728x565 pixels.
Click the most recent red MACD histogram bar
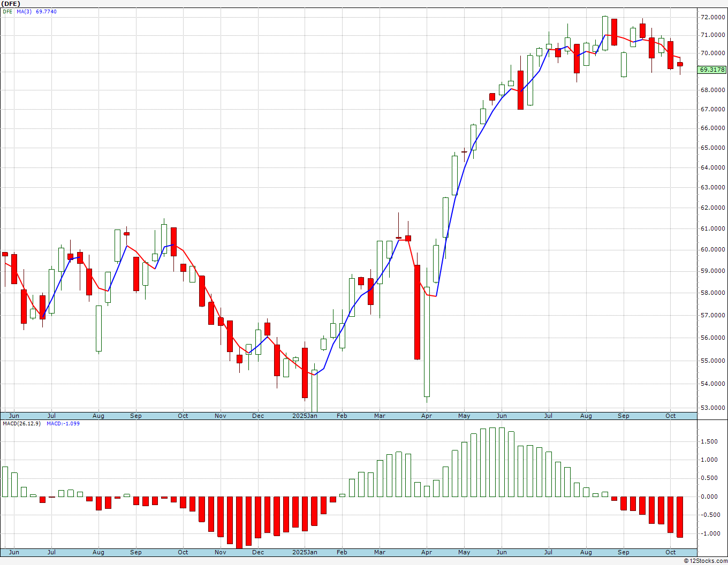coord(680,517)
